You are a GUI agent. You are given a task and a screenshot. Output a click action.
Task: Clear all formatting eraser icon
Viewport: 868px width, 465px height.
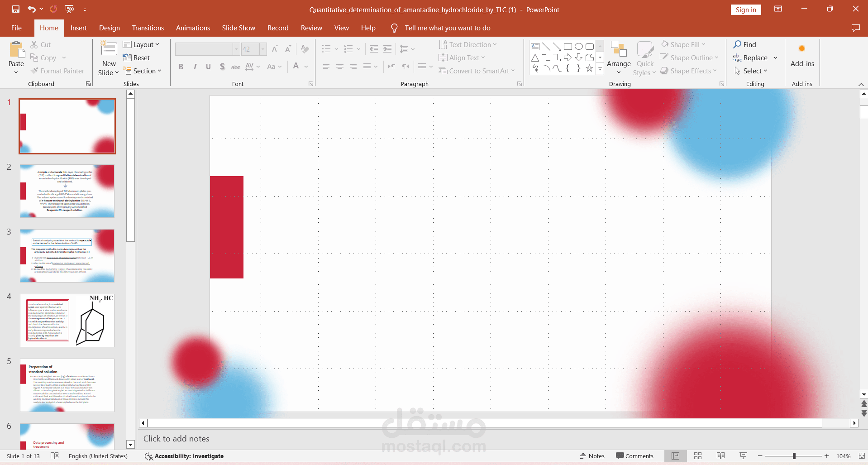pos(305,49)
